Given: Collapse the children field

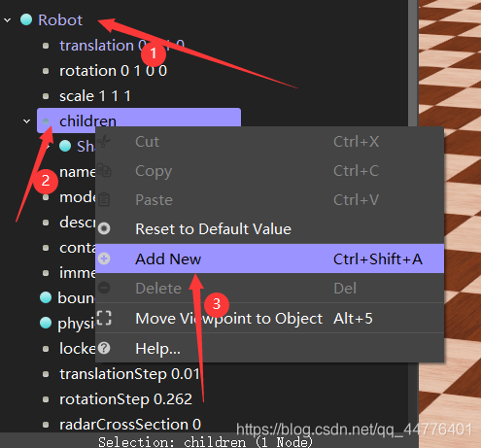Looking at the screenshot, I should [27, 121].
